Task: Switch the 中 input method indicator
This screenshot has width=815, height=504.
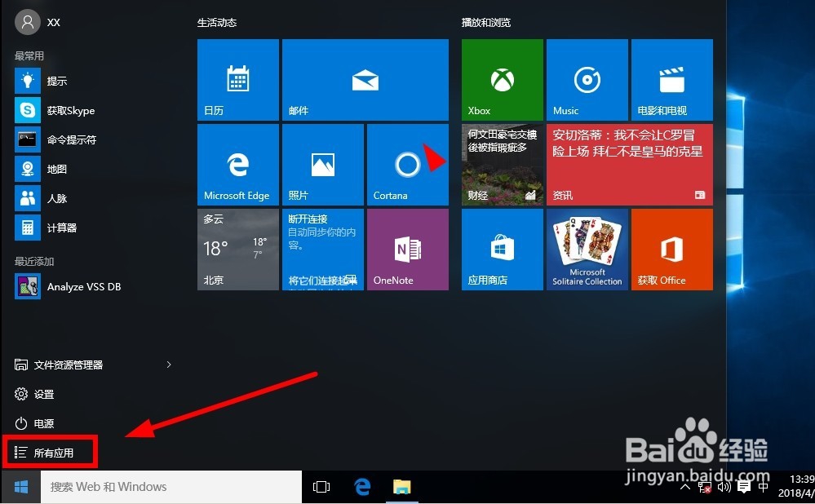Action: pyautogui.click(x=763, y=487)
